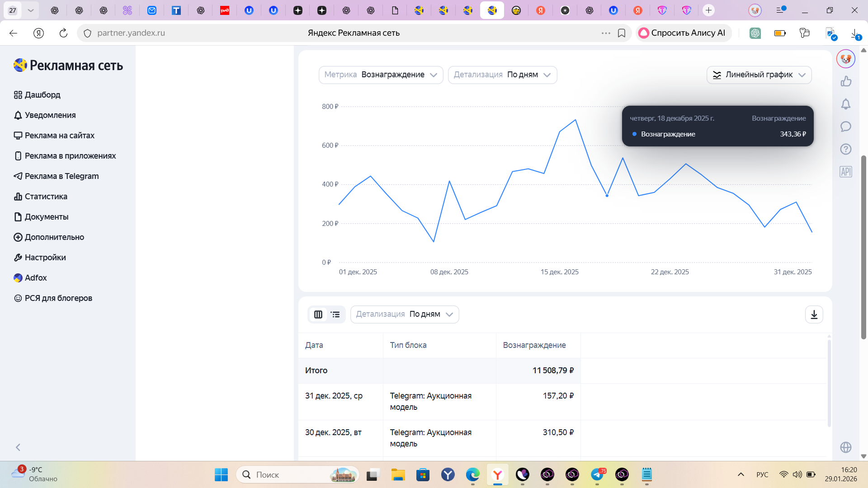Open the Линейный график chart type dropdown

[759, 75]
